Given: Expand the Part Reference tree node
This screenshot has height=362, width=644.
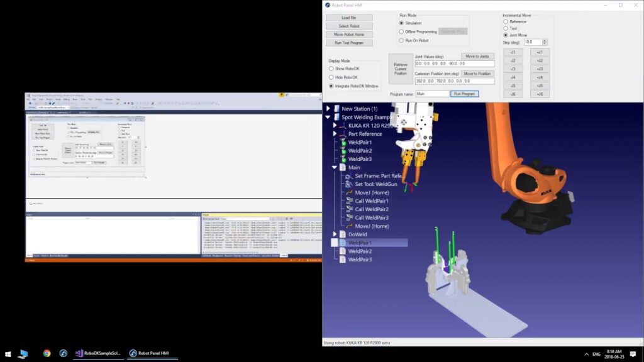Looking at the screenshot, I should pos(335,134).
